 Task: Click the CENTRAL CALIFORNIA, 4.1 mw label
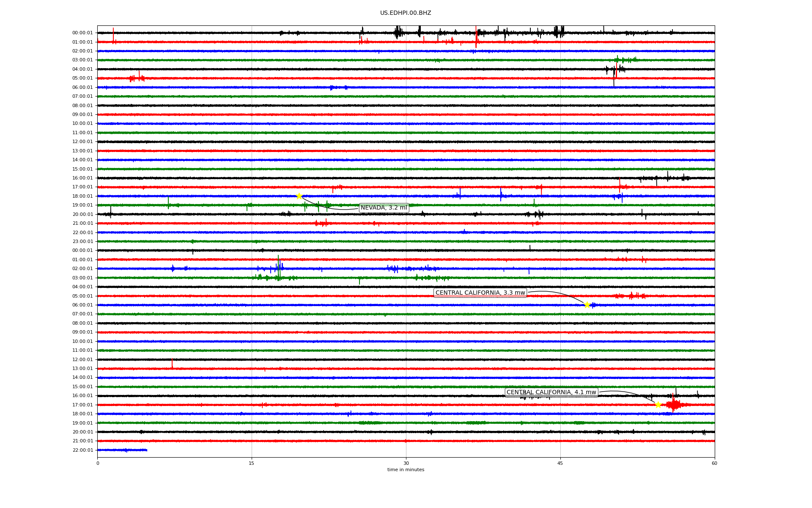pyautogui.click(x=551, y=392)
